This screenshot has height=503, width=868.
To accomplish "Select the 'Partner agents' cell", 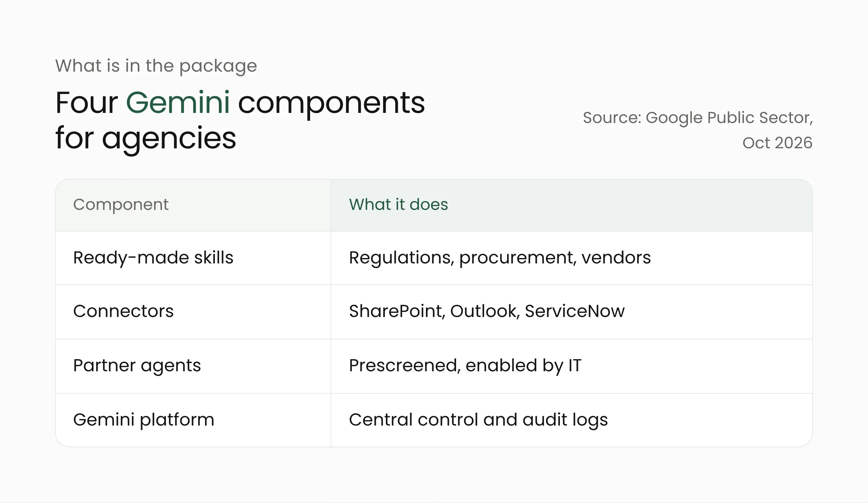I will [x=193, y=366].
